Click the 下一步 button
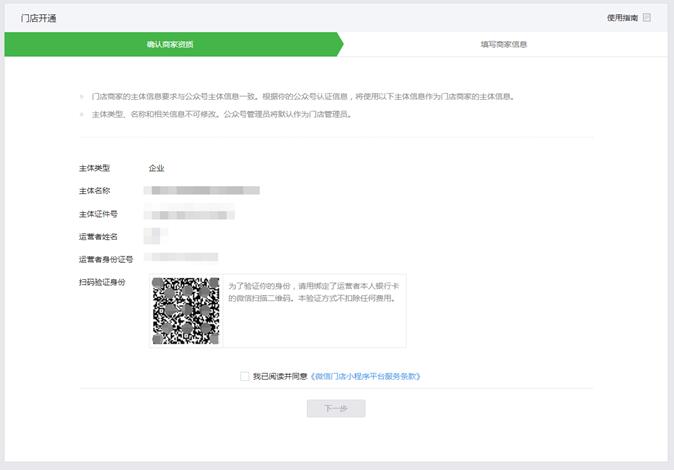This screenshot has height=471, width=674. tap(336, 408)
